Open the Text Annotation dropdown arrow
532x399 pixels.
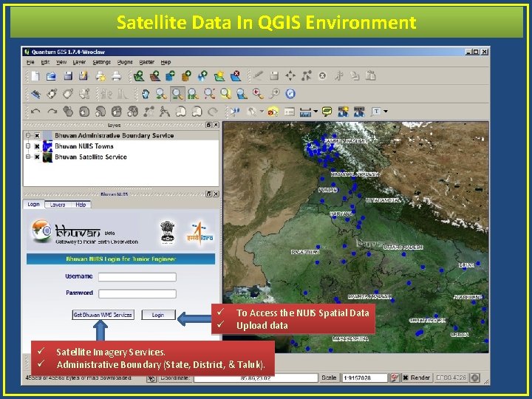pyautogui.click(x=386, y=112)
